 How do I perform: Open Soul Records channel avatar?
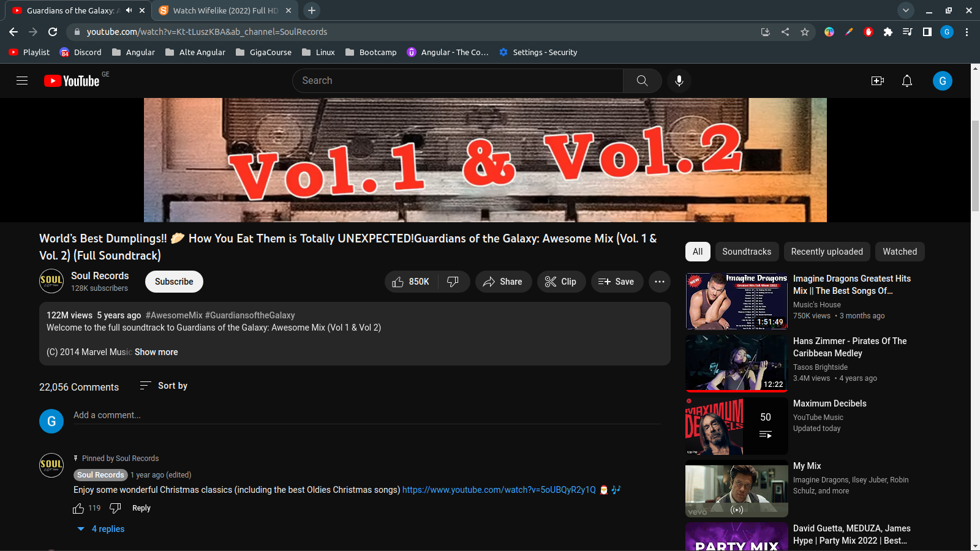(51, 281)
